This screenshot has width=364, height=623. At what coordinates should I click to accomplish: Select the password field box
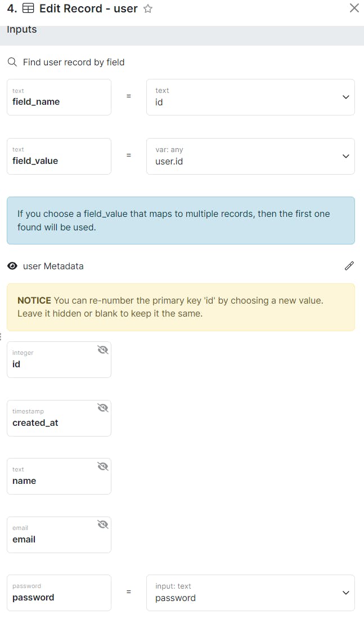(59, 593)
